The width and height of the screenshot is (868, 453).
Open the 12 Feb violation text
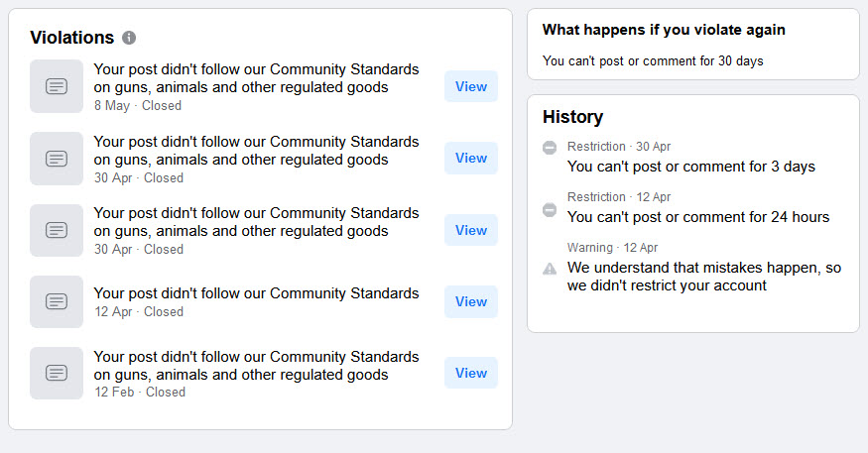pos(256,365)
